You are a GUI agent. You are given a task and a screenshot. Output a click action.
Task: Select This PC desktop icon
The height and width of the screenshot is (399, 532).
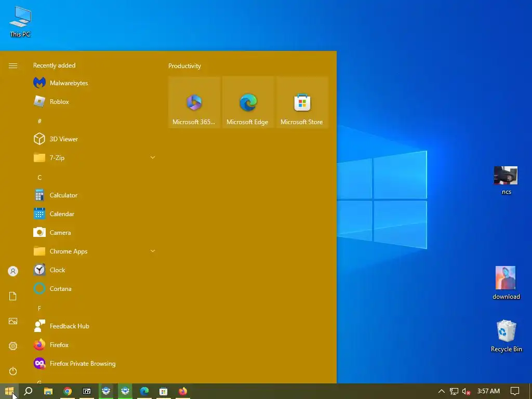coord(20,21)
